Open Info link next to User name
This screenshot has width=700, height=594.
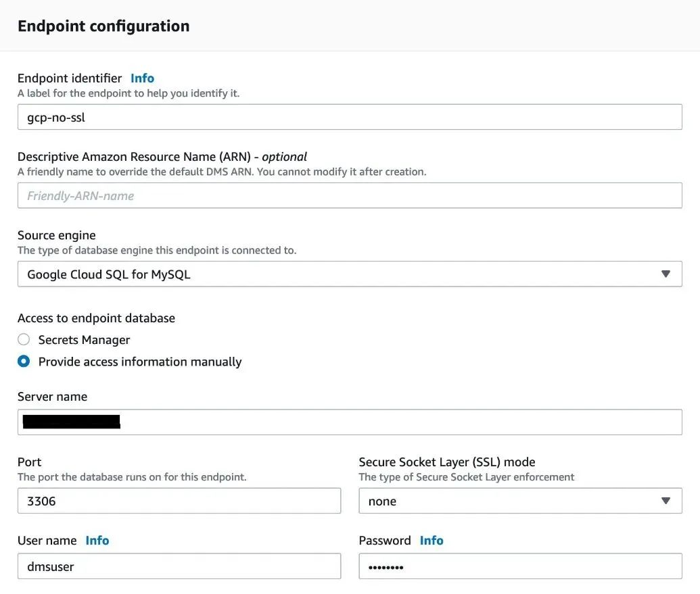[x=97, y=541]
